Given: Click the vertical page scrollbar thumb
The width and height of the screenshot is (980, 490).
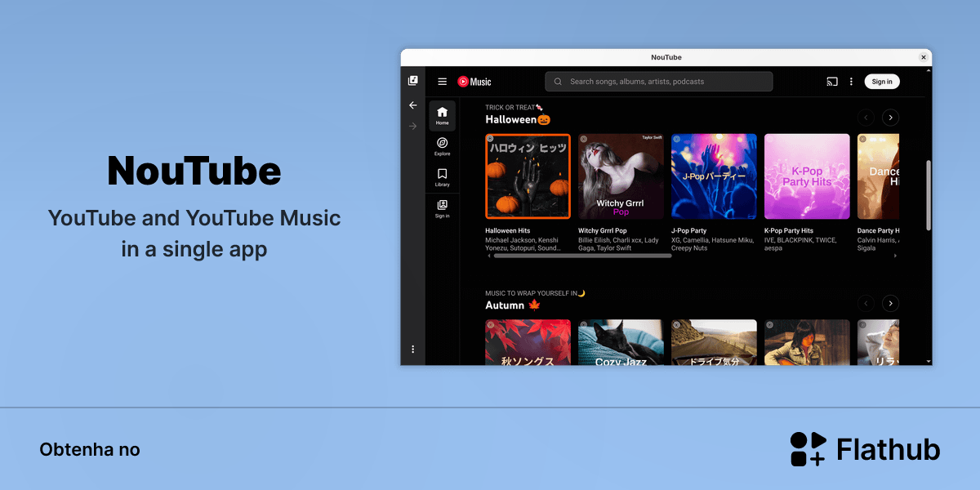Looking at the screenshot, I should [x=929, y=195].
